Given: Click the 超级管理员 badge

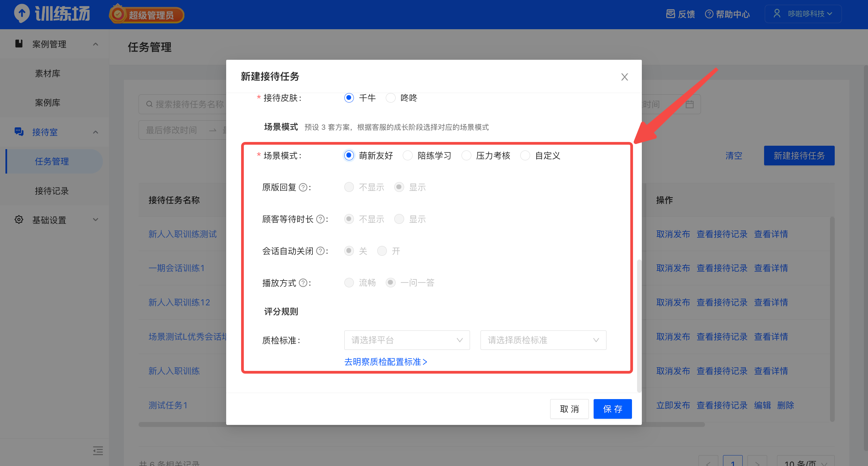Looking at the screenshot, I should tap(146, 14).
